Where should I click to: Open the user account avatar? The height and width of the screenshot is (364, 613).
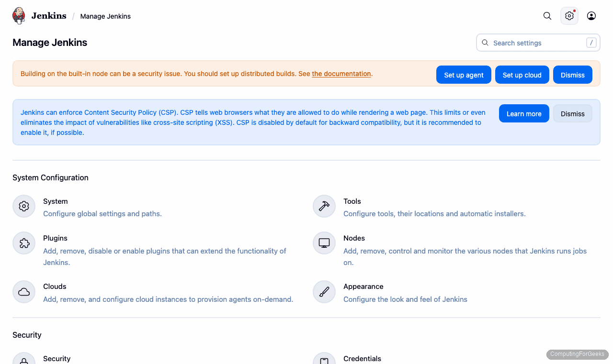tap(591, 16)
